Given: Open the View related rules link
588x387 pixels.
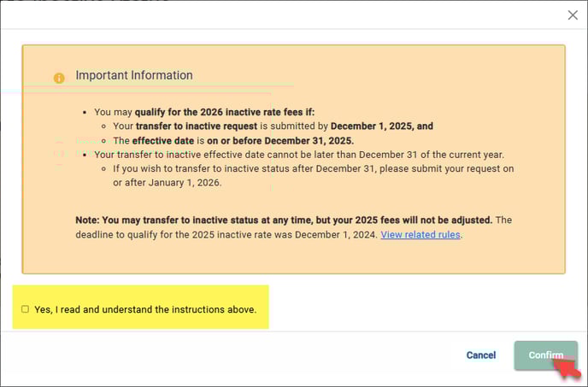Looking at the screenshot, I should pos(420,234).
